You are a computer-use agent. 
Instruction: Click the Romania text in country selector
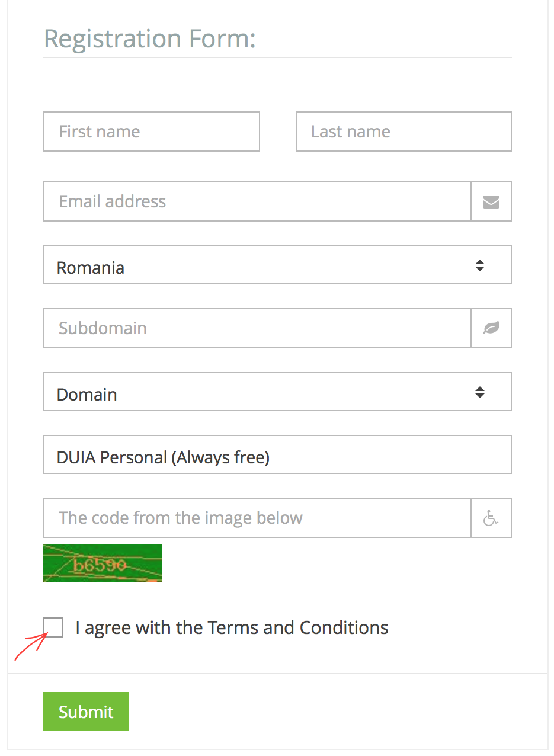[x=90, y=268]
